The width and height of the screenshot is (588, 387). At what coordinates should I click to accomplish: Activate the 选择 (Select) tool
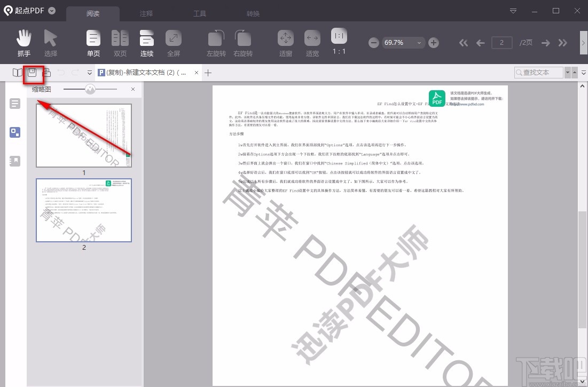pyautogui.click(x=51, y=43)
